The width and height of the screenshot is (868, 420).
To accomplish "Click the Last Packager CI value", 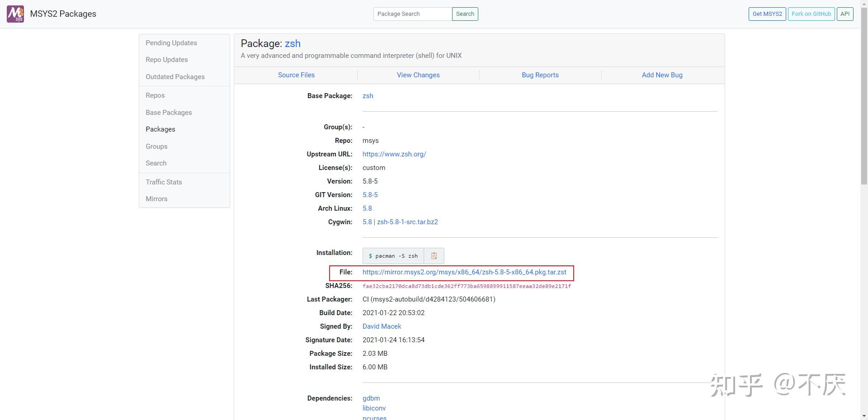I will [429, 299].
